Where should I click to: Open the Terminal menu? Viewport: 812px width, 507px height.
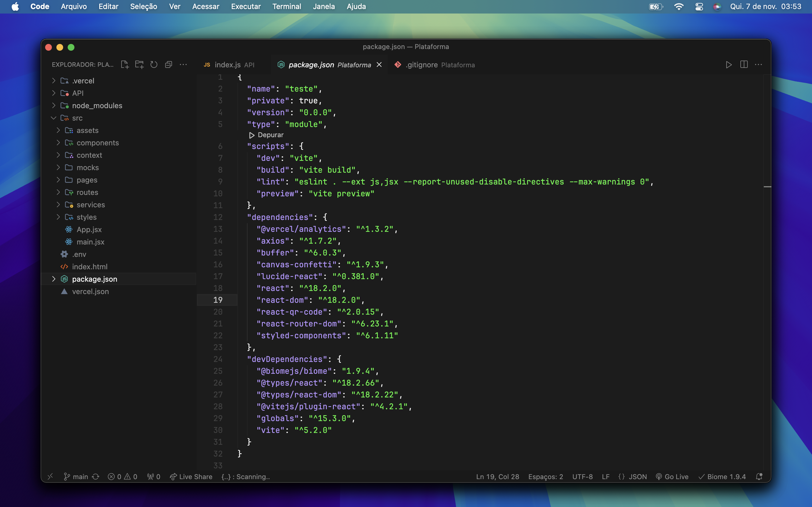coord(286,6)
